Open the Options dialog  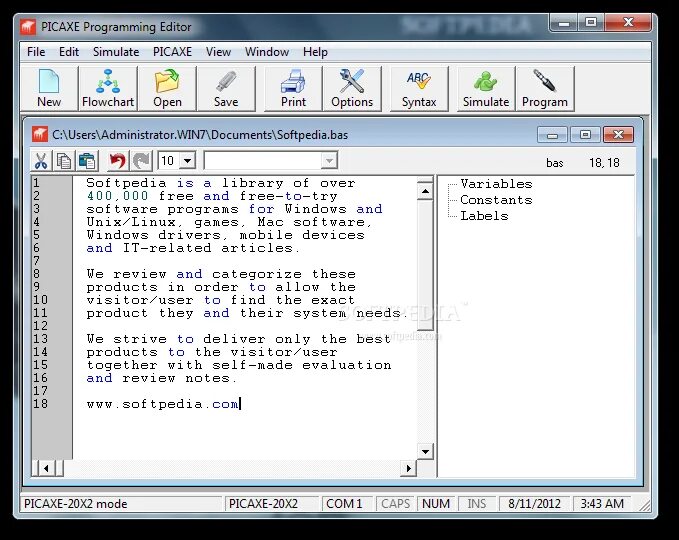point(352,89)
